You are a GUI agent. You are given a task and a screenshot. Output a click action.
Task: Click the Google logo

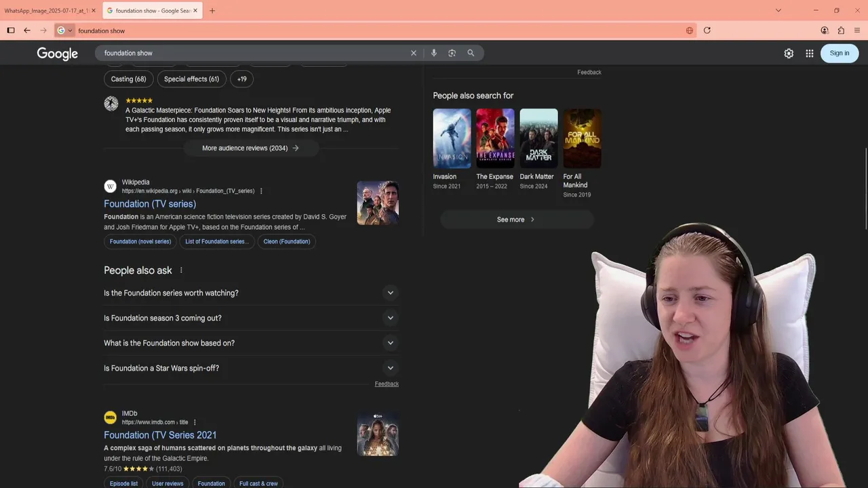point(57,54)
